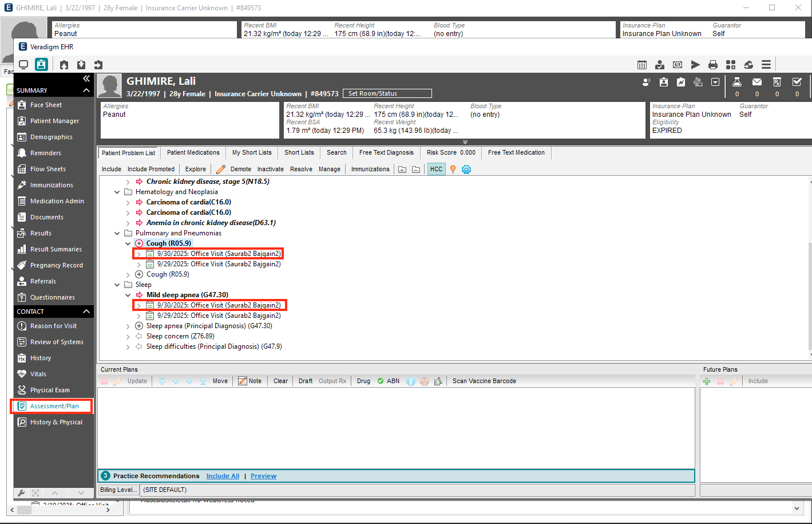Image resolution: width=812 pixels, height=524 pixels.
Task: Click the orange lightbulb icon beside HCC
Action: [x=453, y=170]
